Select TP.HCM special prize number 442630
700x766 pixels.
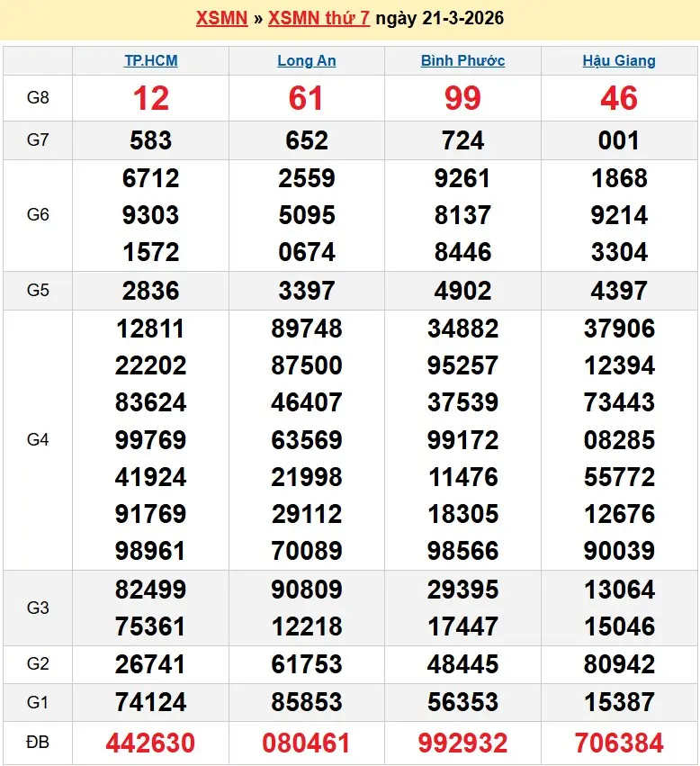[151, 743]
